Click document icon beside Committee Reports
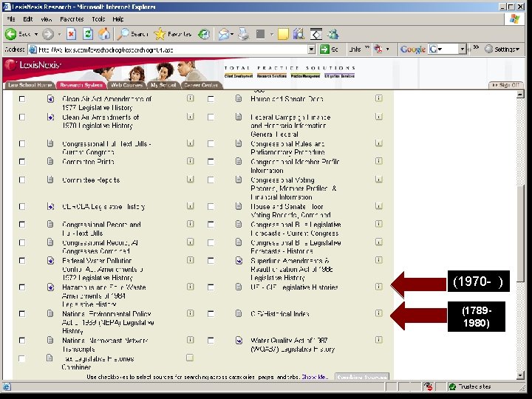 [x=50, y=179]
